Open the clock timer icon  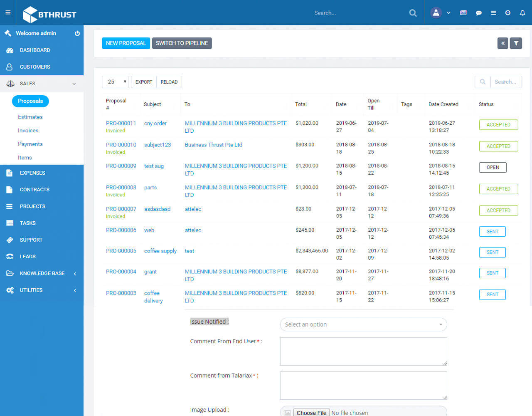tap(508, 13)
